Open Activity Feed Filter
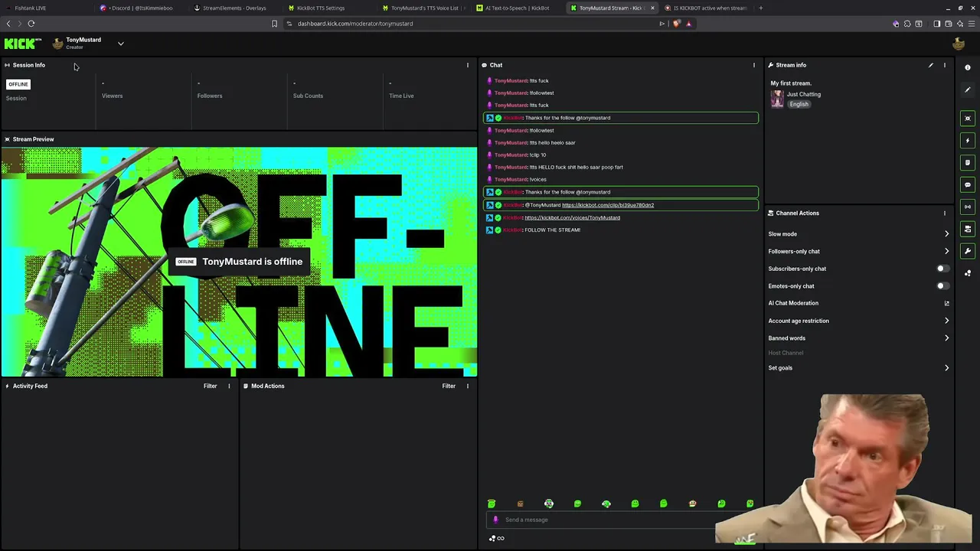Viewport: 980px width, 551px height. point(210,386)
